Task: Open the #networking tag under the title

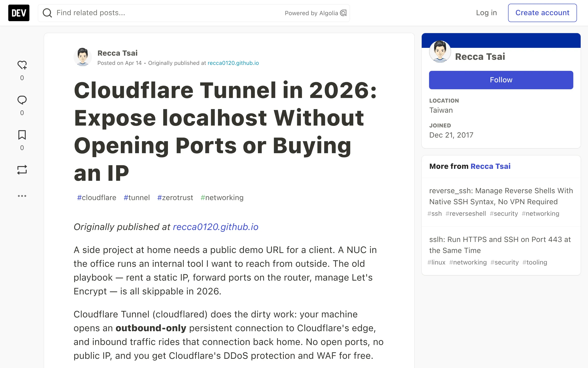Action: tap(222, 198)
